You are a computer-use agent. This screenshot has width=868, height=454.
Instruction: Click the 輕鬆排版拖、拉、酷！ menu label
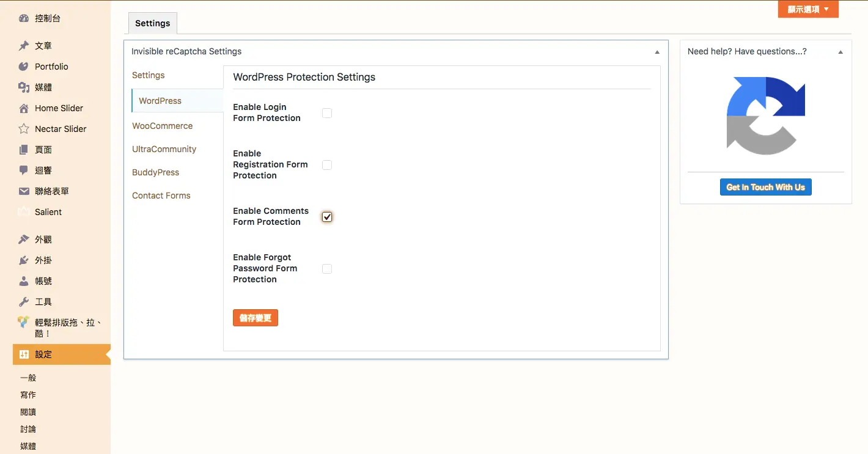[x=68, y=328]
